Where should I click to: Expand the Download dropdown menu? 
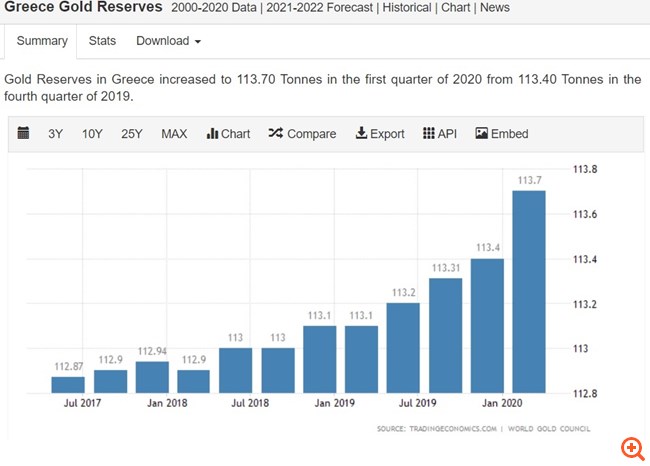pos(168,41)
